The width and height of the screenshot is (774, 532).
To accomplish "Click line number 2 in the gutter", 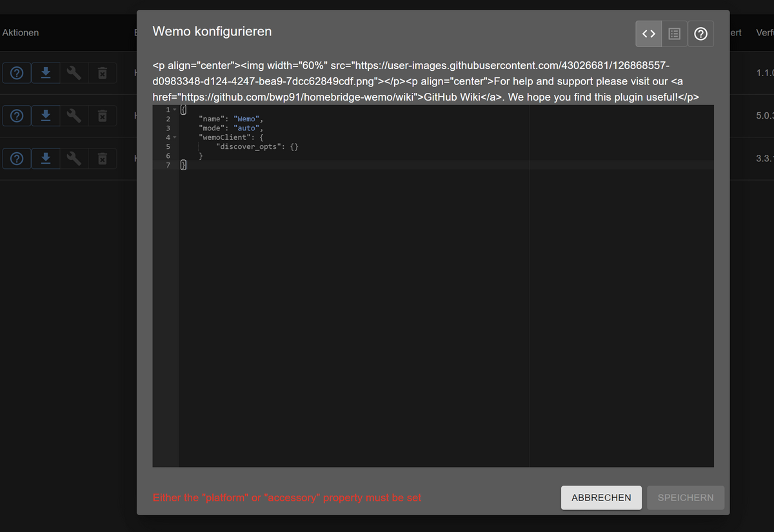I will point(168,119).
